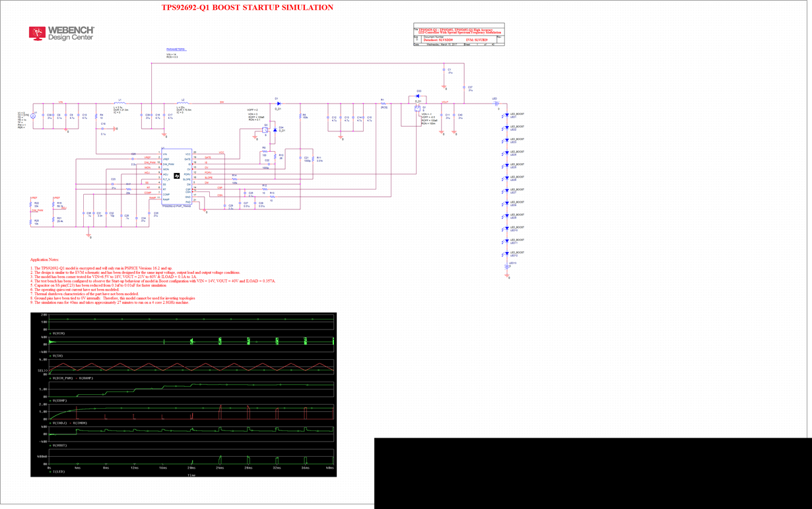Click application note 1 about the encrypted model
This screenshot has width=812, height=509.
pos(101,268)
